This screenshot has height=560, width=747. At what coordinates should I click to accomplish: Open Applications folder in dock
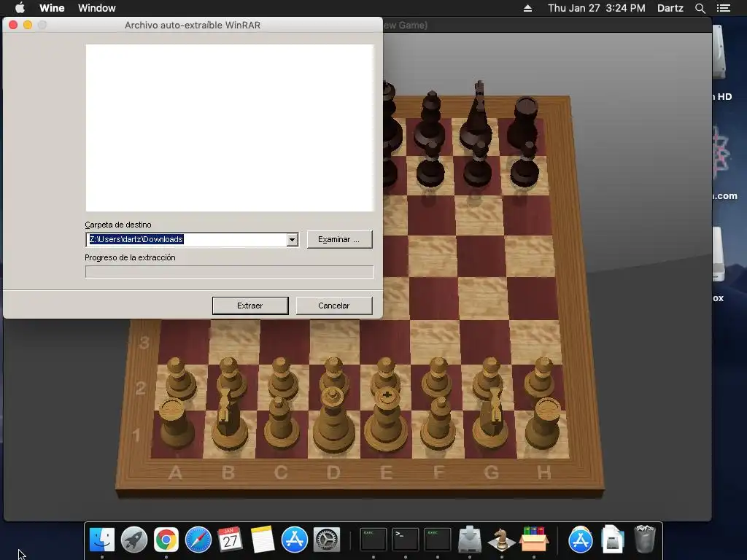coord(580,540)
